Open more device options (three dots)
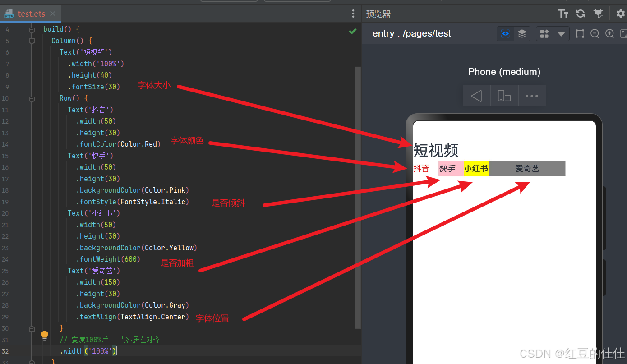 (532, 96)
